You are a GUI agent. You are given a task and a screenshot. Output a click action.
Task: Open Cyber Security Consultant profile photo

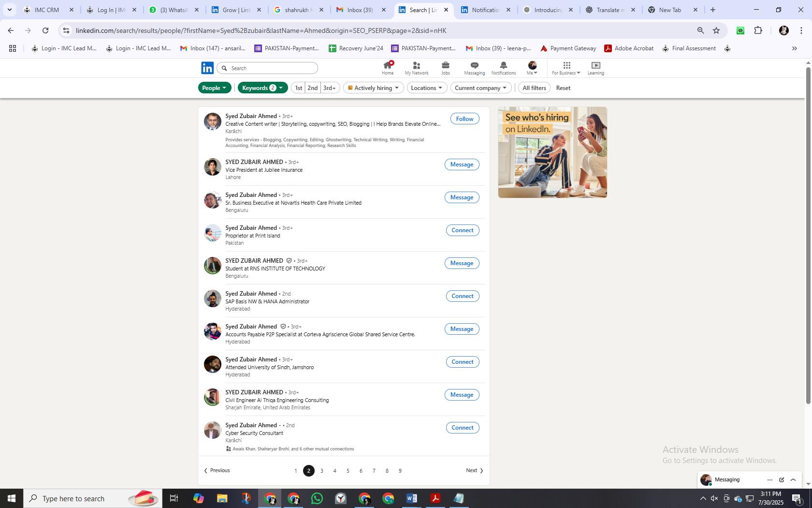[212, 430]
